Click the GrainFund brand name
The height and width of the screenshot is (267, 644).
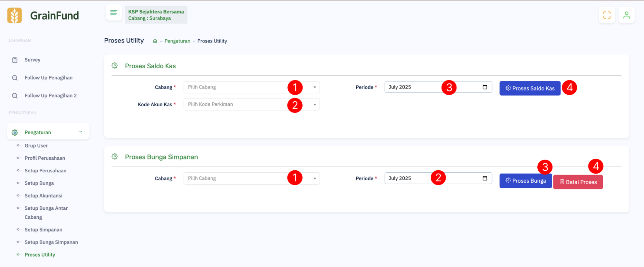click(x=54, y=15)
